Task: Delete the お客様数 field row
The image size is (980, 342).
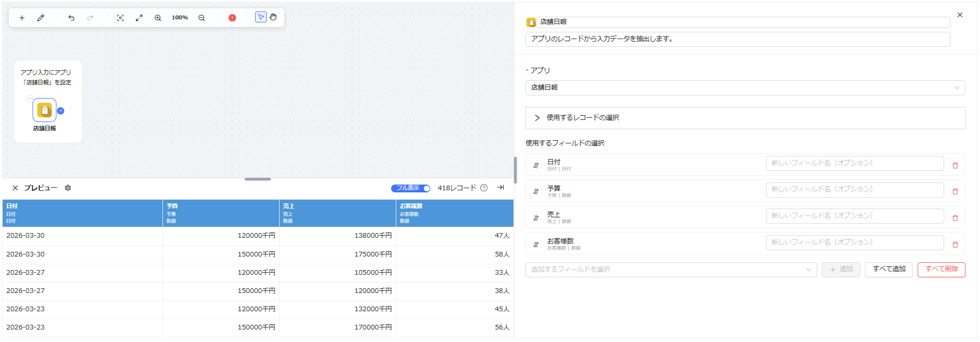Action: (x=955, y=245)
